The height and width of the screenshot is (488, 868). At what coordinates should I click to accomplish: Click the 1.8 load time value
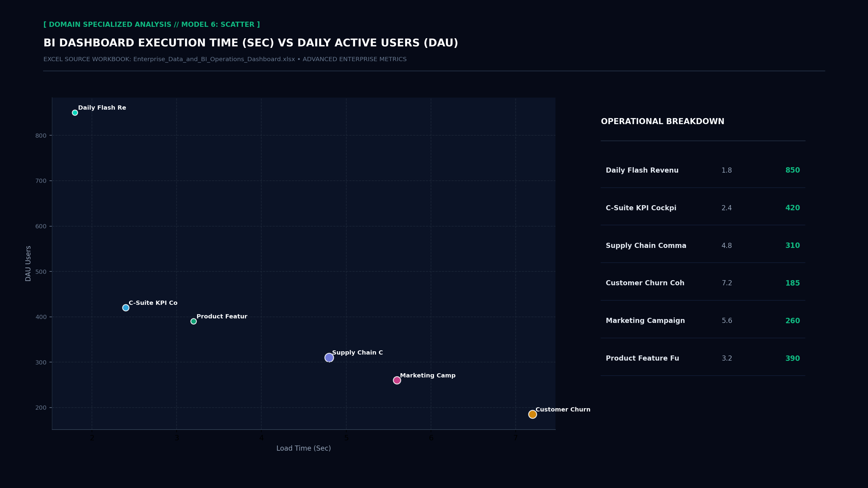click(726, 170)
